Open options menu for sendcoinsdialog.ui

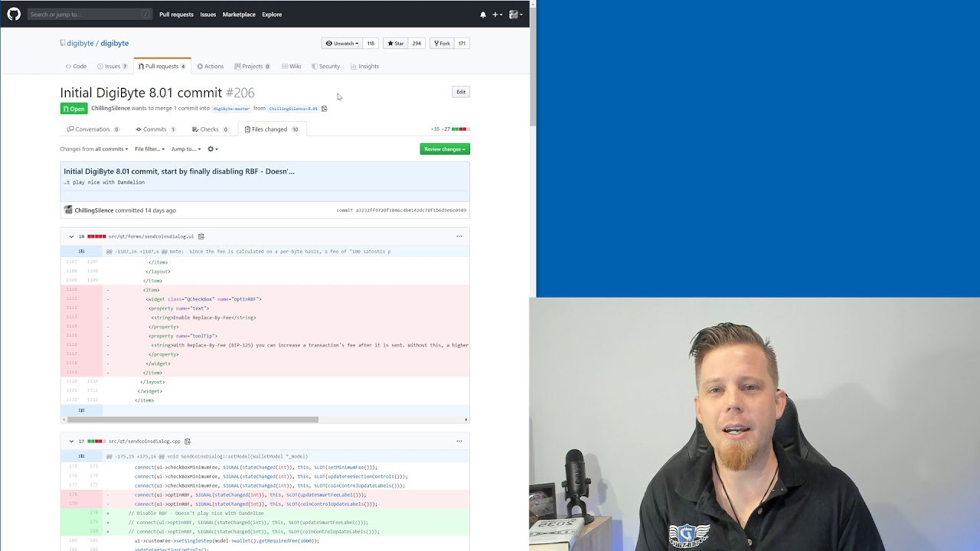[459, 236]
